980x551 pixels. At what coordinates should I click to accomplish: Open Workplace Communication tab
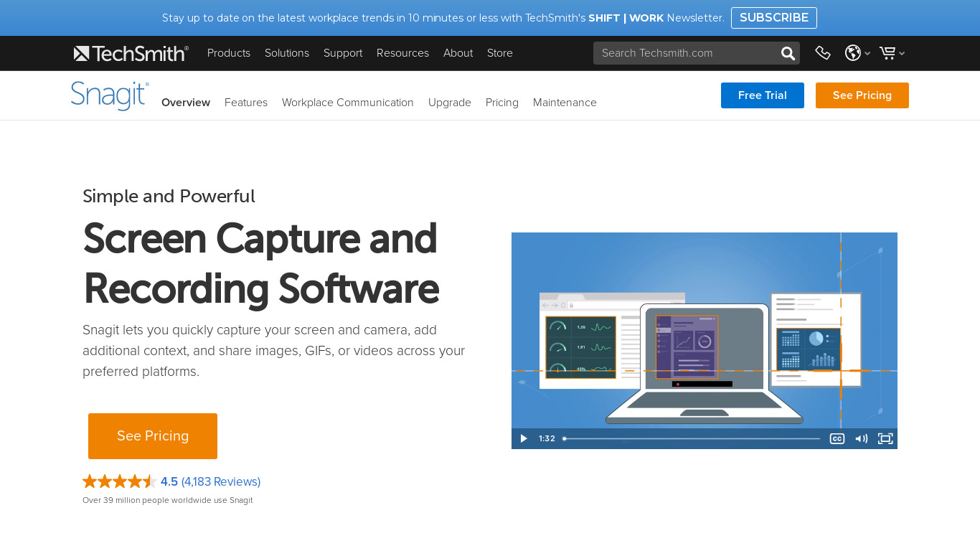[x=348, y=103]
